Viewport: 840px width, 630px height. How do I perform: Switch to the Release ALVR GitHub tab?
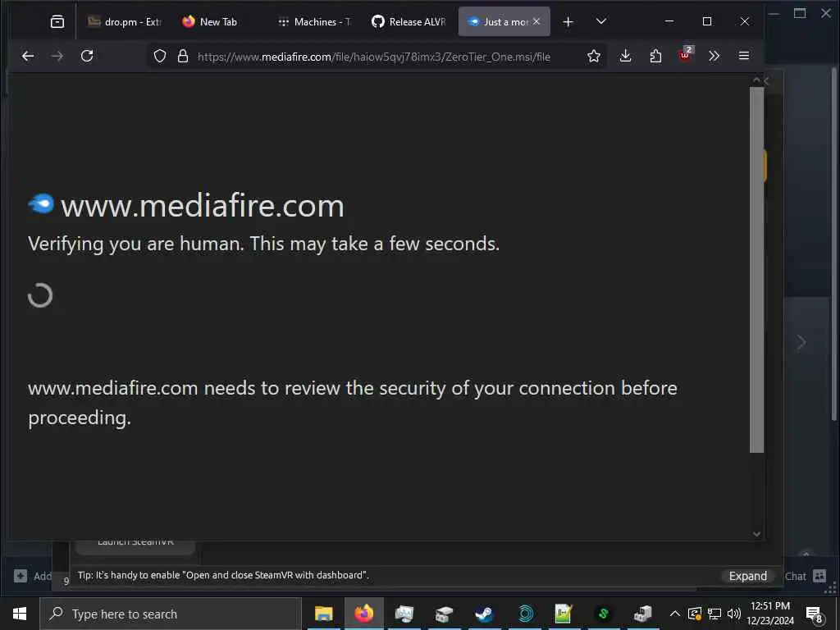click(x=409, y=22)
